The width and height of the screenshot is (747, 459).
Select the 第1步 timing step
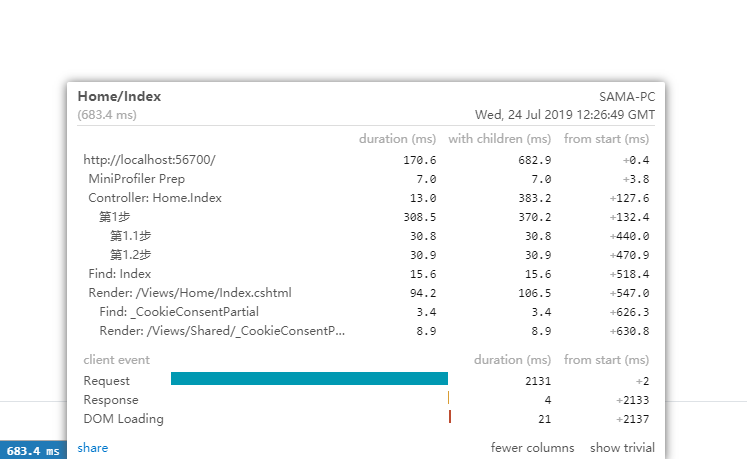click(x=115, y=217)
